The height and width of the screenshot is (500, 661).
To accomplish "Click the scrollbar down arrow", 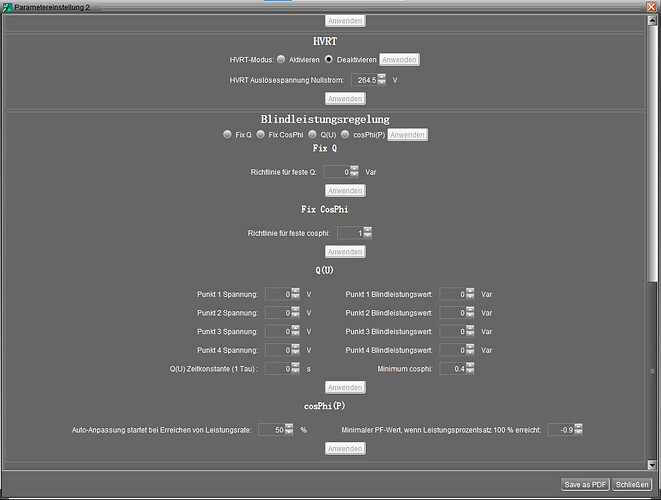I will point(652,465).
